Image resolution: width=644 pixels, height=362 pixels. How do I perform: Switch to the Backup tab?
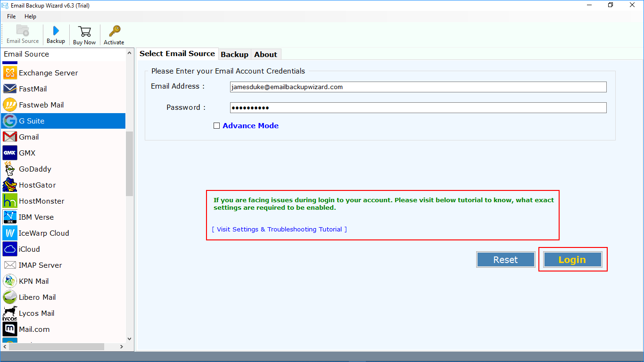(234, 54)
